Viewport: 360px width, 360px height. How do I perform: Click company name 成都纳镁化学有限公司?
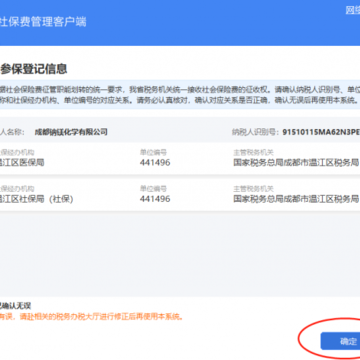click(x=71, y=132)
